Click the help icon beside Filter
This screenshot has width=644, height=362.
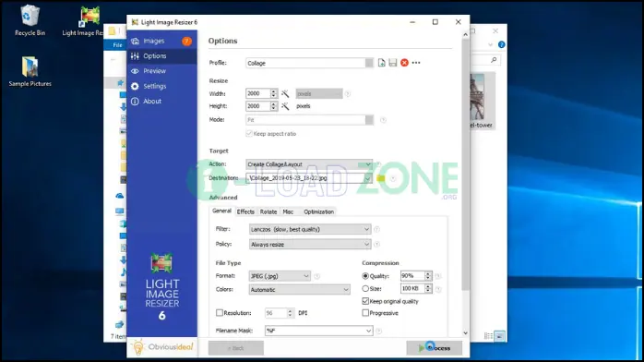pyautogui.click(x=376, y=229)
